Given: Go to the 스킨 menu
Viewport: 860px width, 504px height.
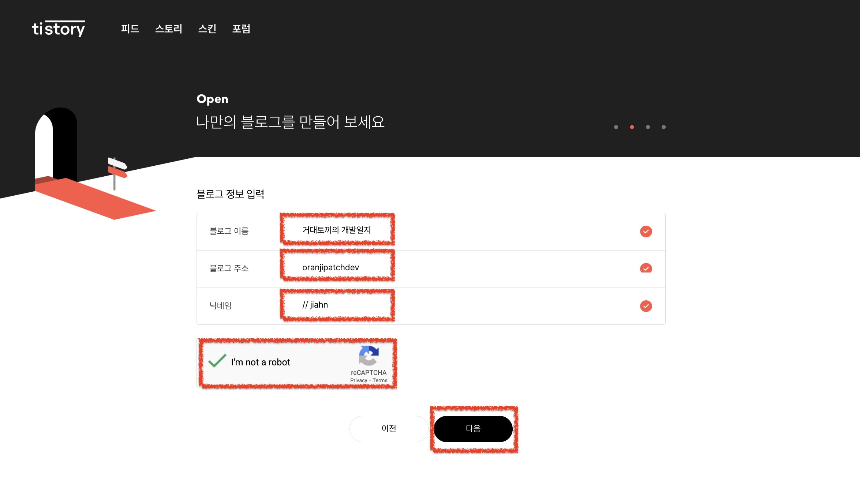Looking at the screenshot, I should (207, 29).
